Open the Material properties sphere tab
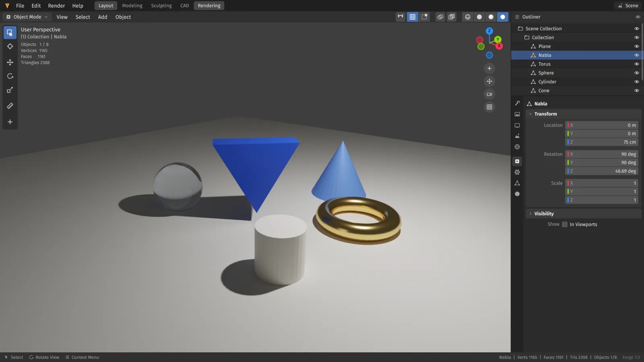Screen dimensions: 644x362 [x=517, y=194]
